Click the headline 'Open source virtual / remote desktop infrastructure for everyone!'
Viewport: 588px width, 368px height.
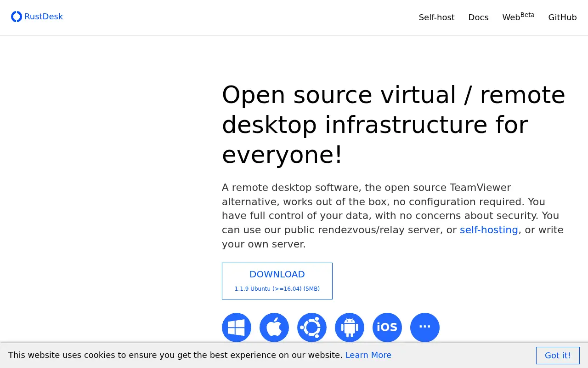(394, 124)
